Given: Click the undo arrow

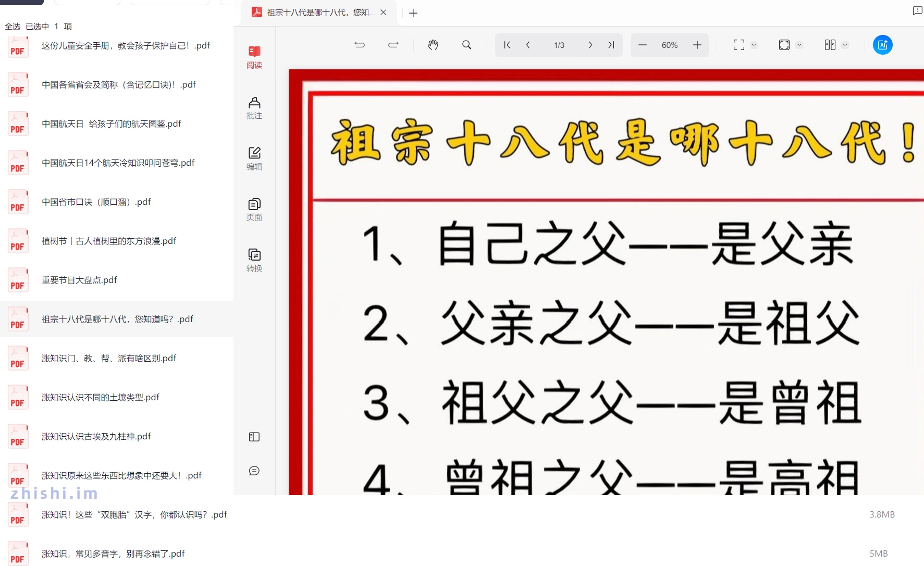Looking at the screenshot, I should 360,45.
